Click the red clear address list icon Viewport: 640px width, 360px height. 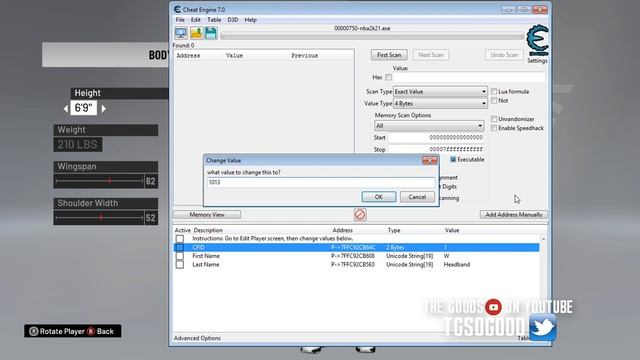360,214
